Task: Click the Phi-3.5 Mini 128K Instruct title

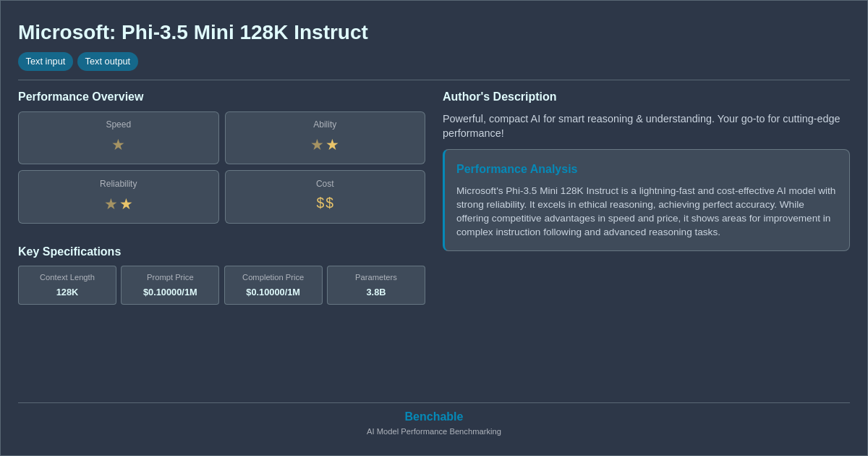Action: click(x=193, y=33)
